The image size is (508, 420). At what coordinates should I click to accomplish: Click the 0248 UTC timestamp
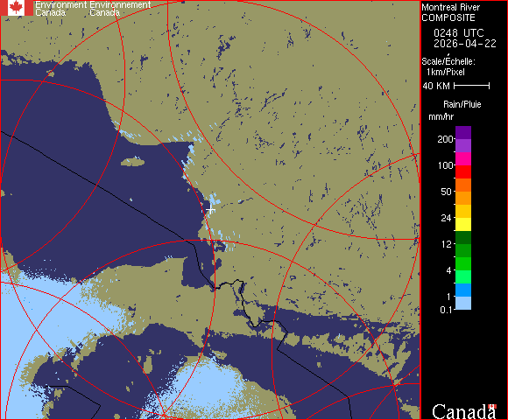click(x=458, y=33)
